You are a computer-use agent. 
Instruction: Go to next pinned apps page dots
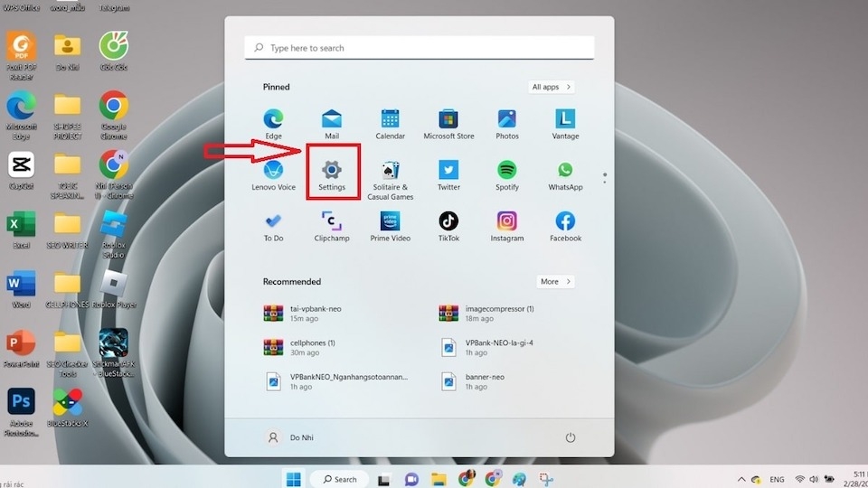click(605, 177)
